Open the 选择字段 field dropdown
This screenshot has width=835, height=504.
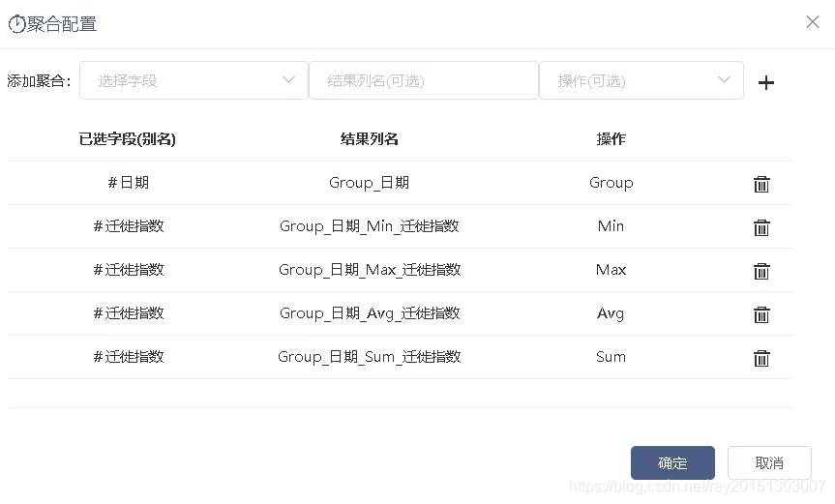pos(194,80)
